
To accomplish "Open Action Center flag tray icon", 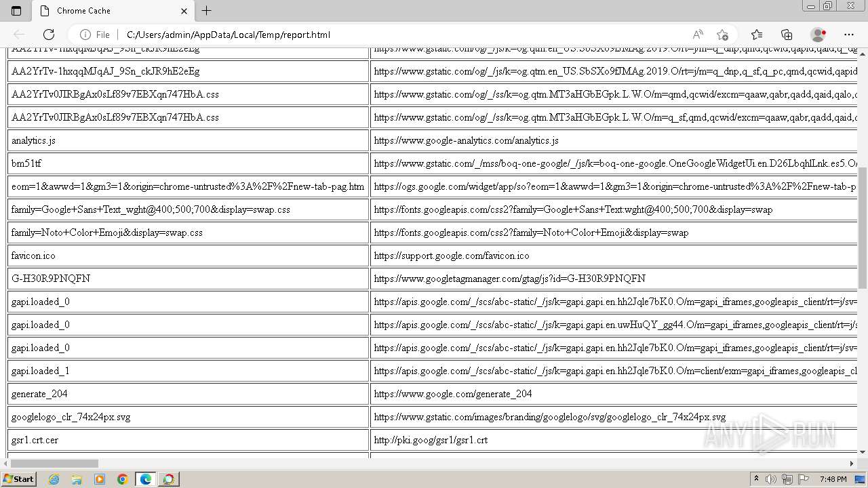I will pyautogui.click(x=804, y=479).
